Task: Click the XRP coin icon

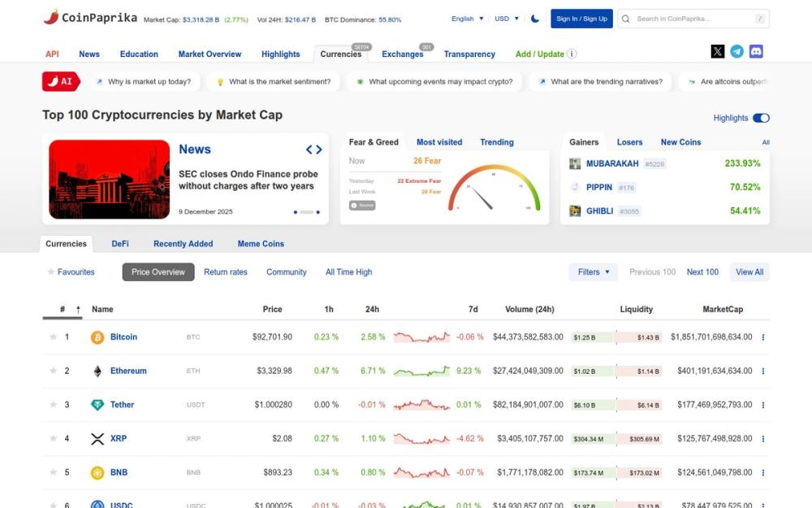Action: 97,439
